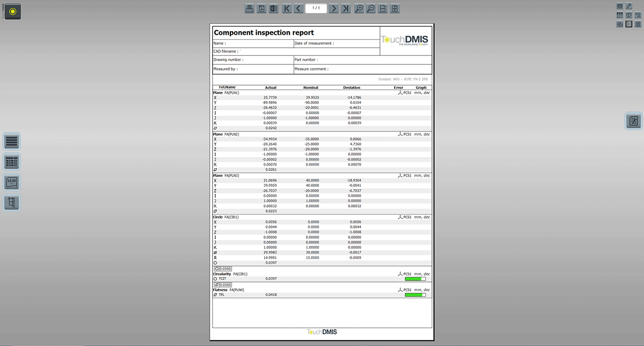The width and height of the screenshot is (644, 346).
Task: Zoom out of the report
Action: (x=371, y=9)
